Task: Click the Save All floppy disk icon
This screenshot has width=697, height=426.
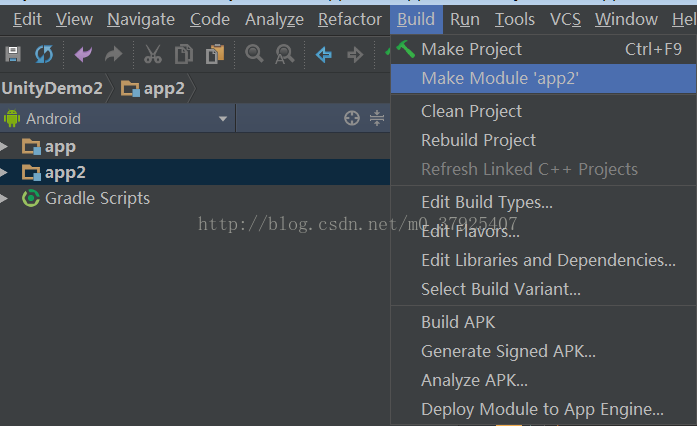Action: 13,54
